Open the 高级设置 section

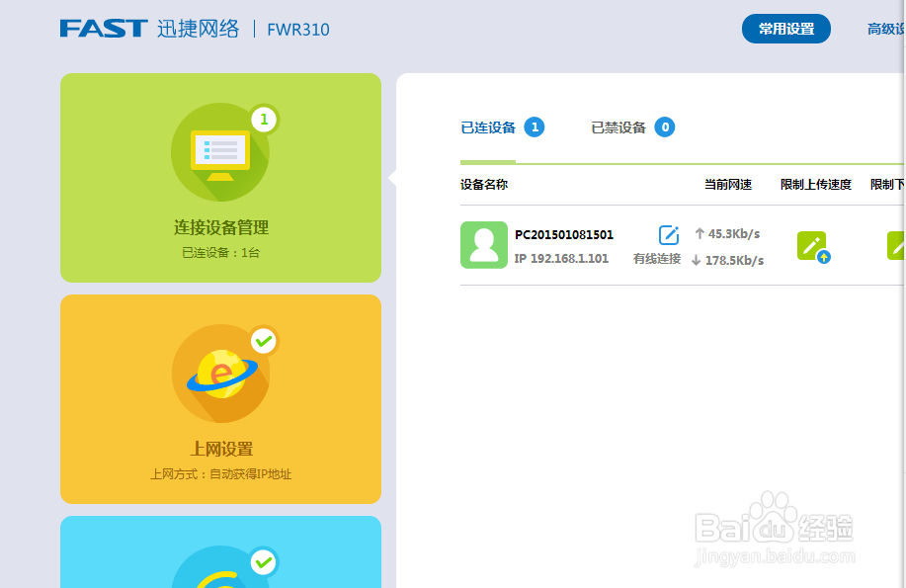click(x=886, y=29)
